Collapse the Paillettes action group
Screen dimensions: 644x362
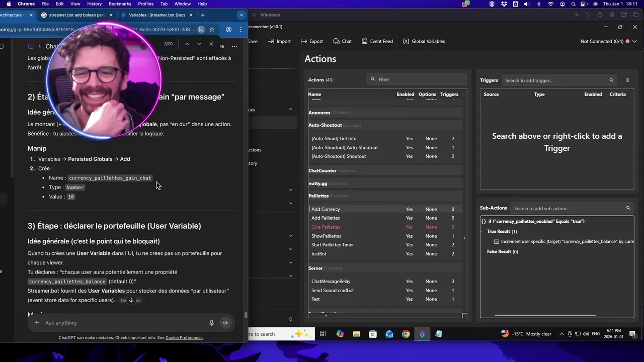pos(385,196)
